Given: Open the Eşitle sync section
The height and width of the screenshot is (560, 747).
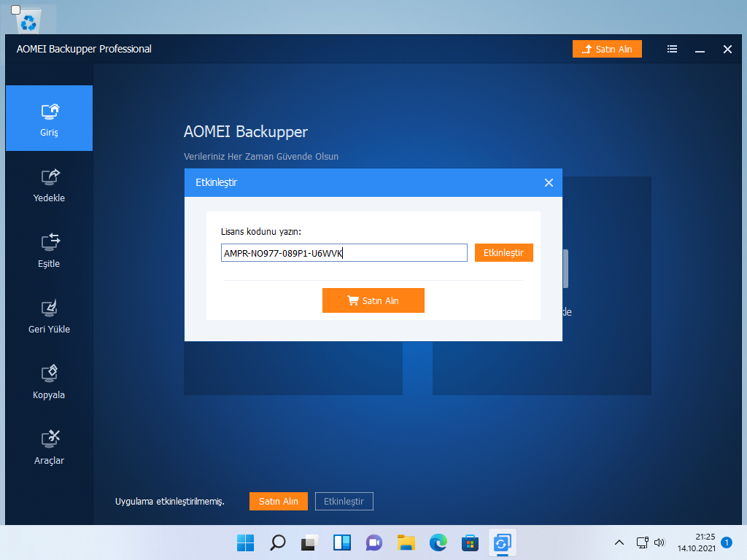Looking at the screenshot, I should pyautogui.click(x=49, y=251).
